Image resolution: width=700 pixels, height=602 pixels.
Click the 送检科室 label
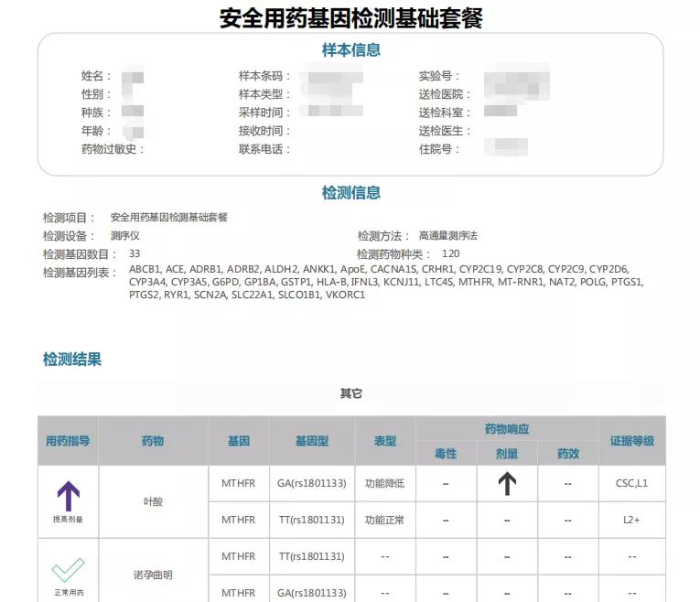445,113
